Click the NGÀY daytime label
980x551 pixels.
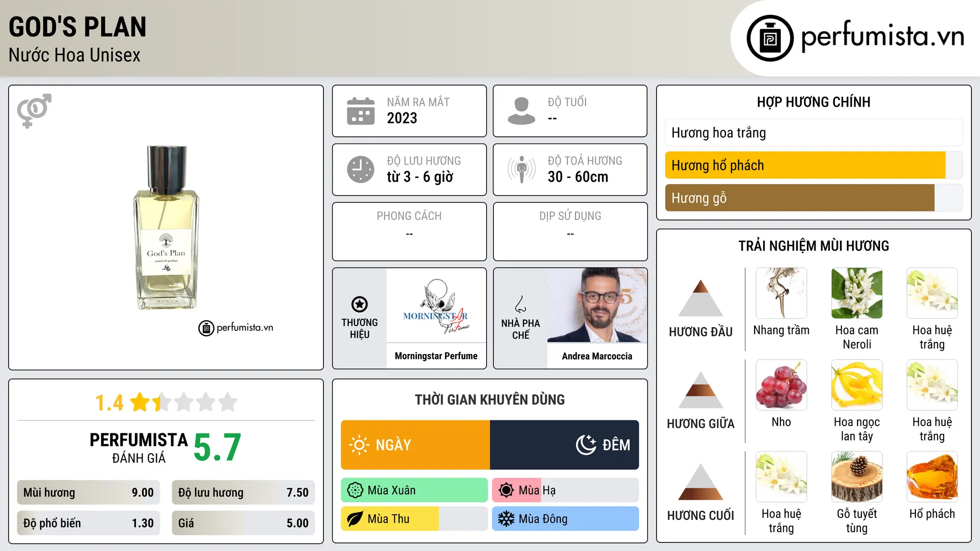pyautogui.click(x=393, y=445)
